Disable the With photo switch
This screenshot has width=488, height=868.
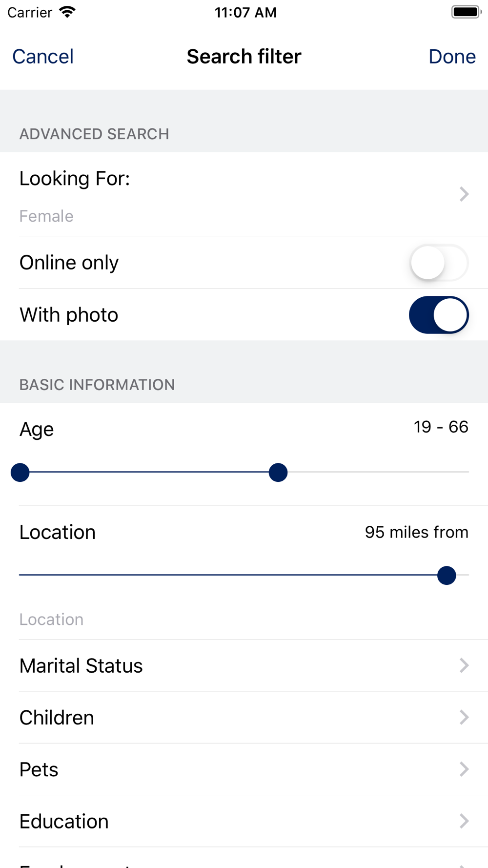tap(439, 315)
